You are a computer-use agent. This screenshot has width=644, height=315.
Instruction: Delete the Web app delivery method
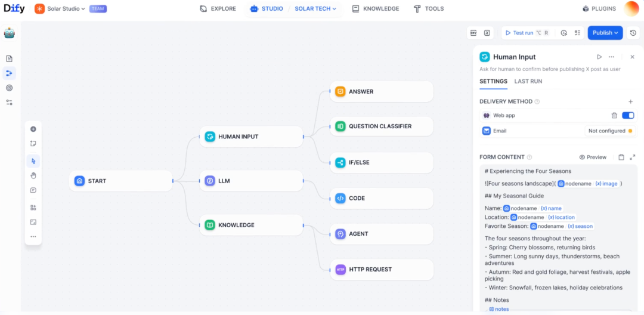click(614, 115)
